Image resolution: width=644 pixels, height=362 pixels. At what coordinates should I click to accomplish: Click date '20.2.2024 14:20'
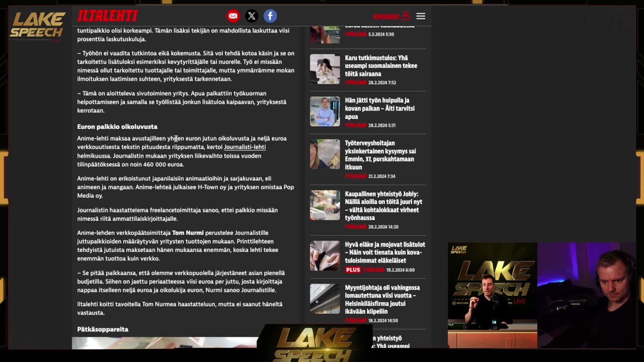(x=383, y=227)
